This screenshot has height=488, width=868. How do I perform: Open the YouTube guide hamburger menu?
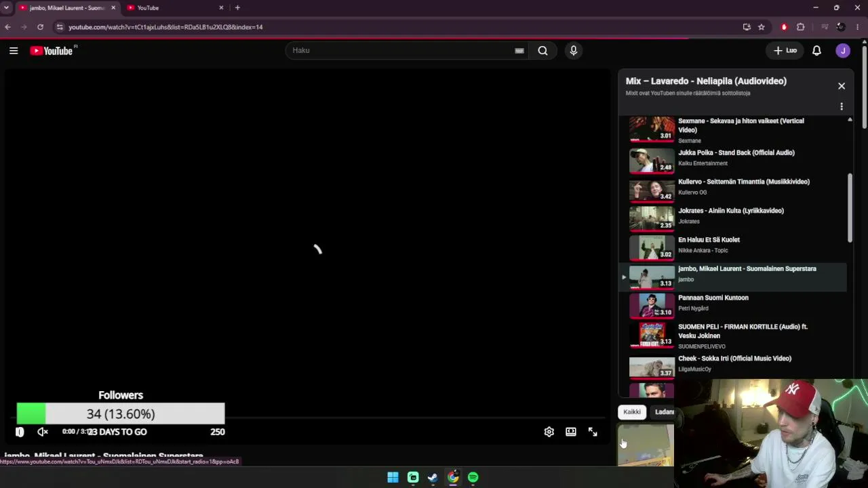(x=14, y=50)
